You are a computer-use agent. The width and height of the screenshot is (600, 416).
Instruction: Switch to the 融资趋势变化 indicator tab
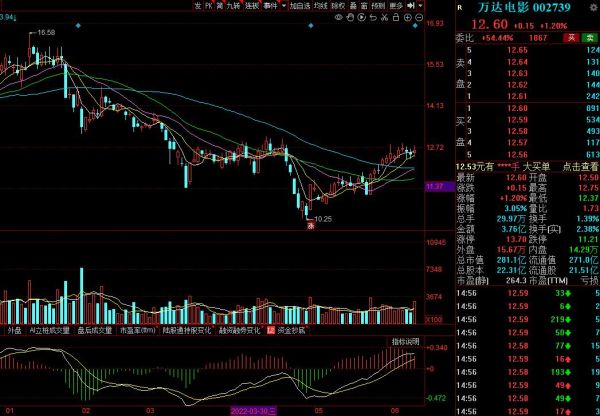point(238,329)
